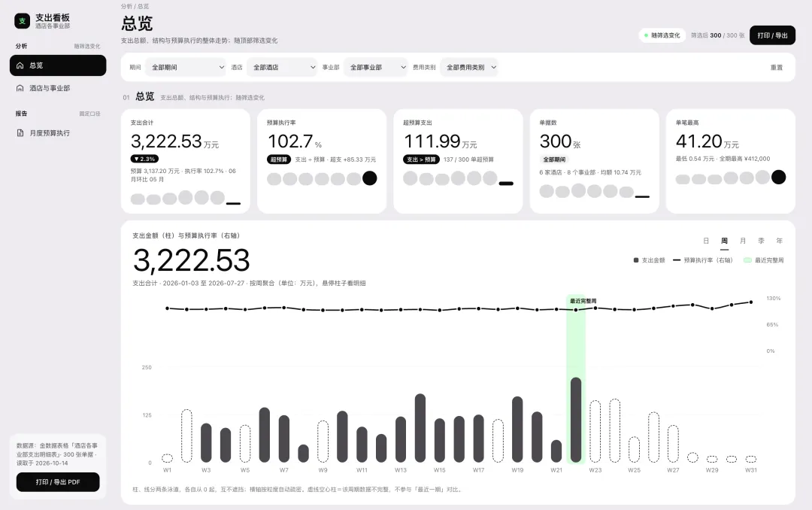Click the 102.7 % execution rate value
The height and width of the screenshot is (510, 812).
pyautogui.click(x=295, y=141)
